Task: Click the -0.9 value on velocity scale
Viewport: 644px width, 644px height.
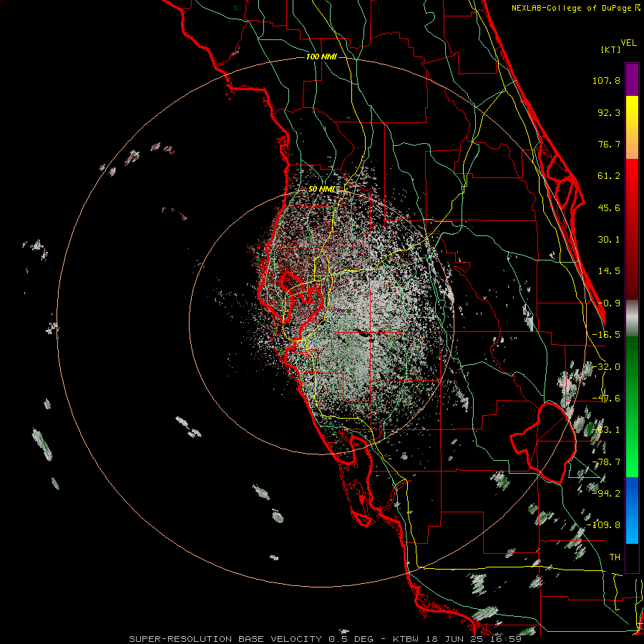Action: 609,303
